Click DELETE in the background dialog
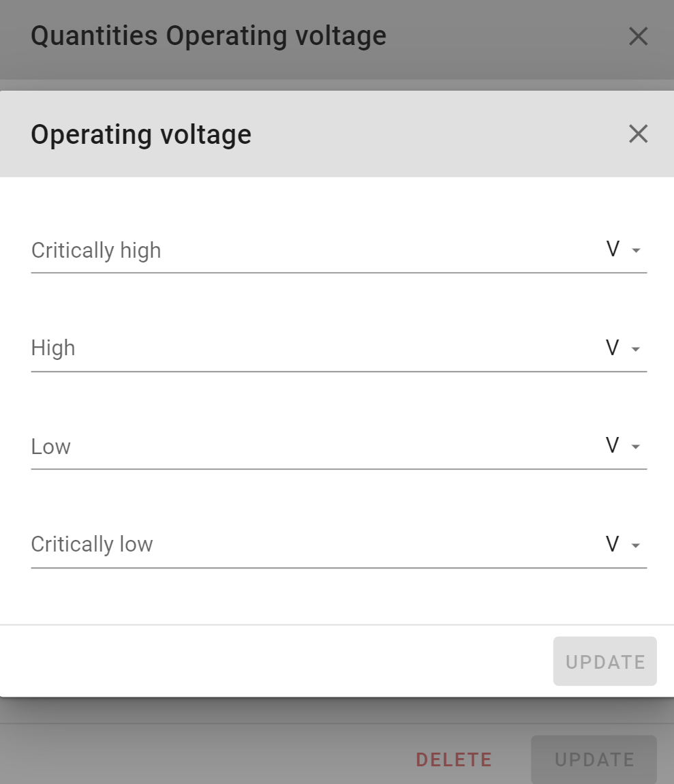This screenshot has height=784, width=674. [453, 759]
